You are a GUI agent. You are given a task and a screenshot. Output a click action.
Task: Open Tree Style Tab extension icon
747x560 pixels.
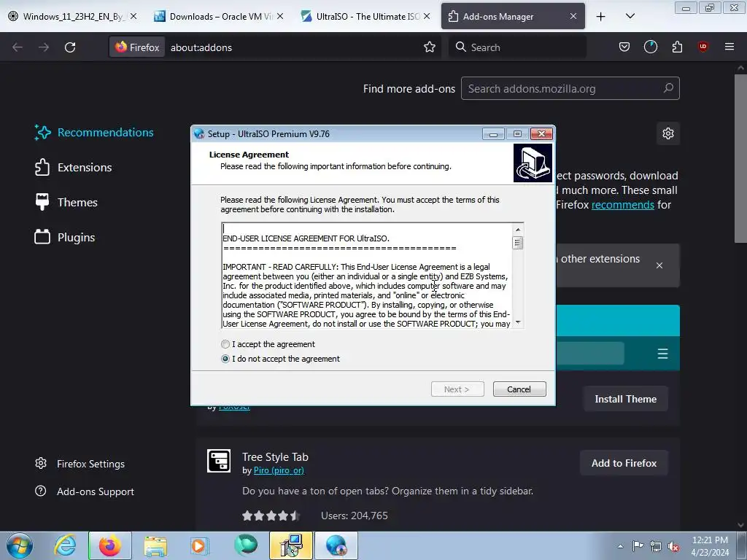point(219,461)
